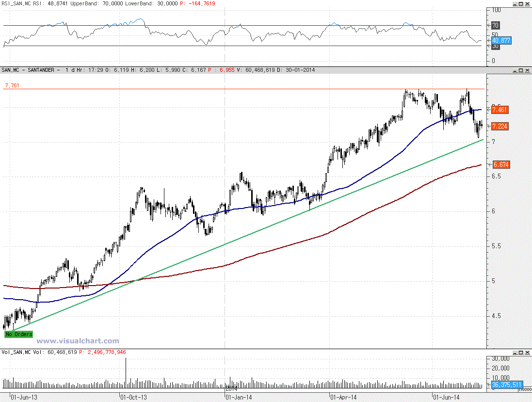
Task: Click the 4.5 price axis label
Action: pyautogui.click(x=496, y=316)
